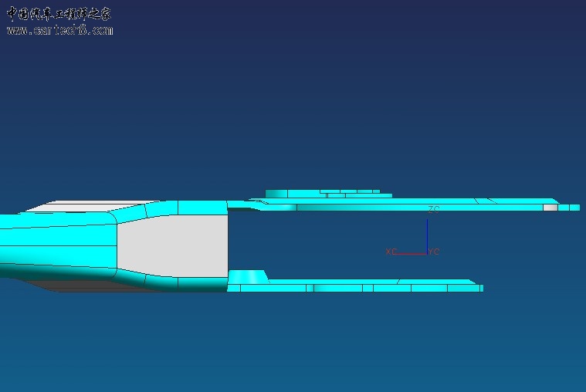
Task: Select the XC axis label
Action: tap(391, 252)
